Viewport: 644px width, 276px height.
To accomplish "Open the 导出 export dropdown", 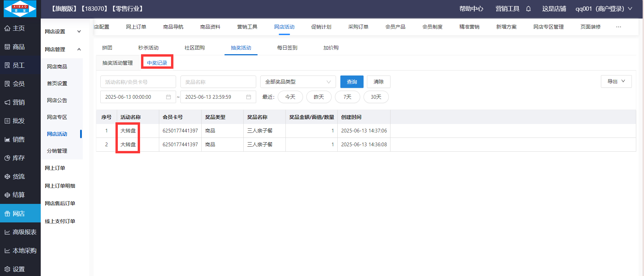I will pyautogui.click(x=616, y=82).
